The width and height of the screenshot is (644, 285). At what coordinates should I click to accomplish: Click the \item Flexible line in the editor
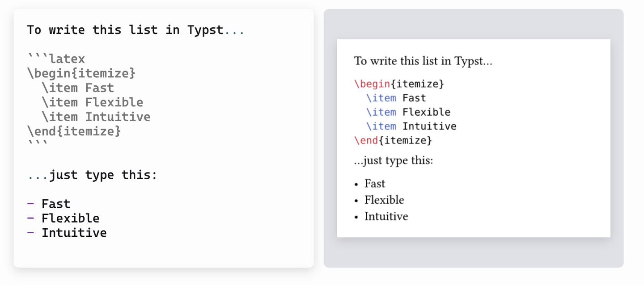point(92,102)
